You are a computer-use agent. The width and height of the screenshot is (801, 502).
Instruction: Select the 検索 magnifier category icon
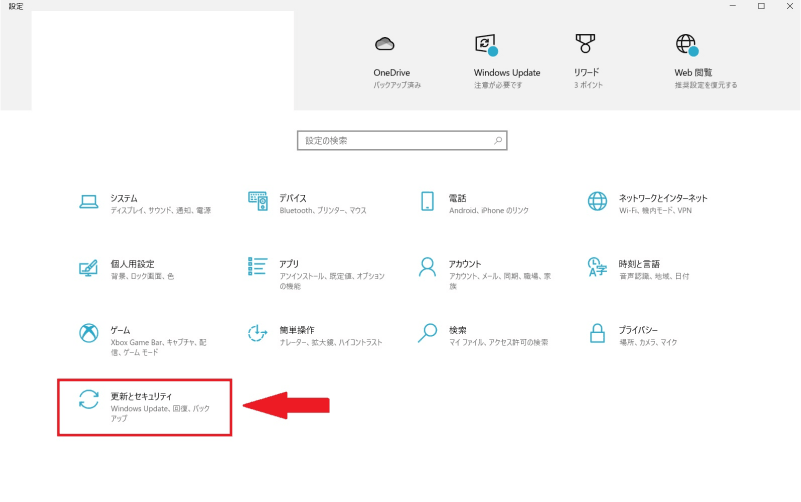tap(427, 333)
